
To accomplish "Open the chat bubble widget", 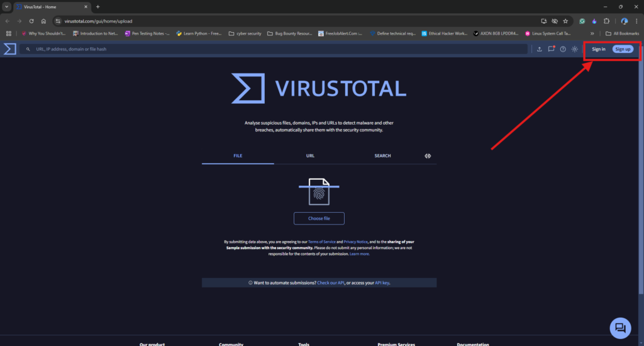I will tap(620, 328).
